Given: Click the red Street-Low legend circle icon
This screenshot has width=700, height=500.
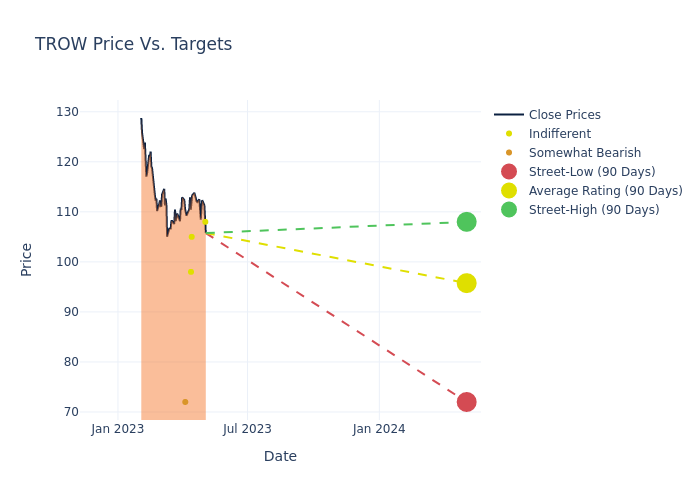Looking at the screenshot, I should click(x=509, y=172).
